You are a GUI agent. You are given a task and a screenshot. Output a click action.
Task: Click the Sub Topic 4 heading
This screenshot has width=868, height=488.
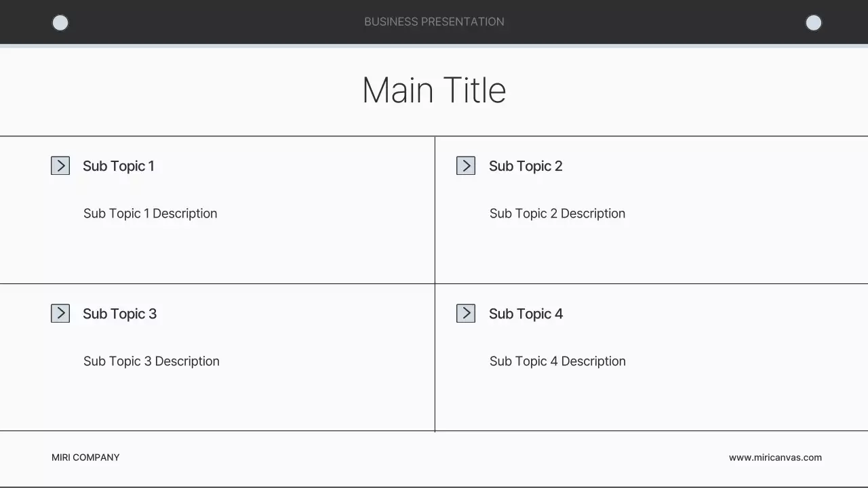pos(526,314)
